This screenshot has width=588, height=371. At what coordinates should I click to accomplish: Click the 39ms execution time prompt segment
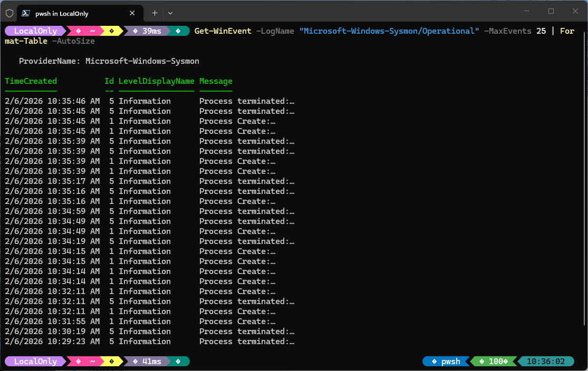(148, 31)
